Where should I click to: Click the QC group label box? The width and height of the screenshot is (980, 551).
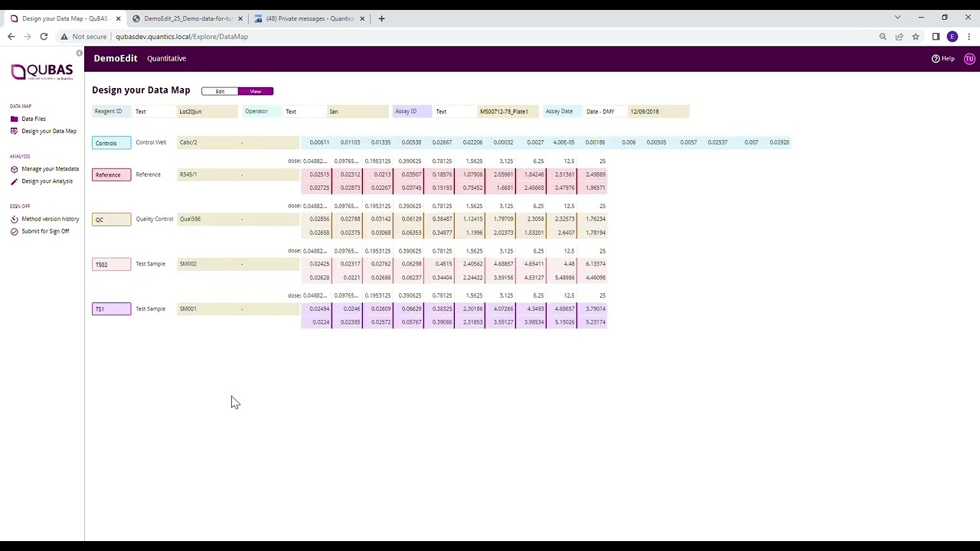[112, 220]
